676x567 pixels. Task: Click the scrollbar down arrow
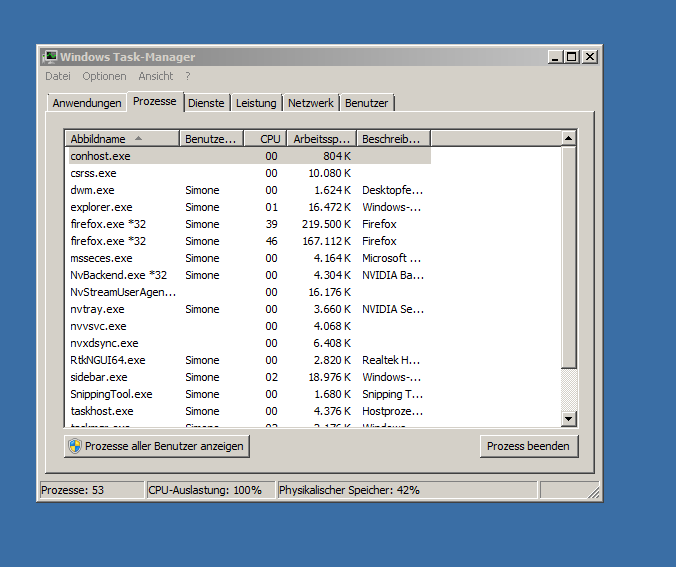(x=568, y=419)
